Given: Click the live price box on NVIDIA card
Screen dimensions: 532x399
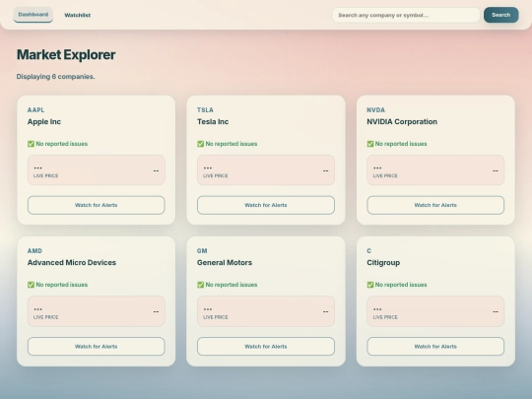Looking at the screenshot, I should (x=435, y=170).
